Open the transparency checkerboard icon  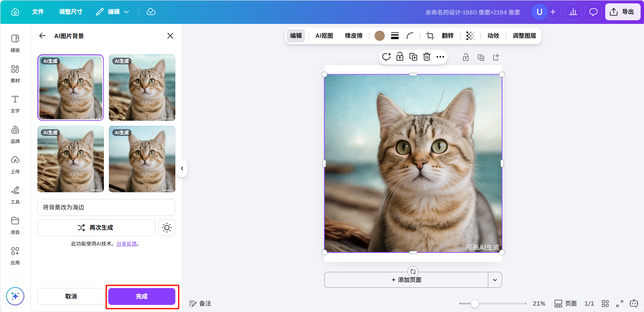click(470, 36)
